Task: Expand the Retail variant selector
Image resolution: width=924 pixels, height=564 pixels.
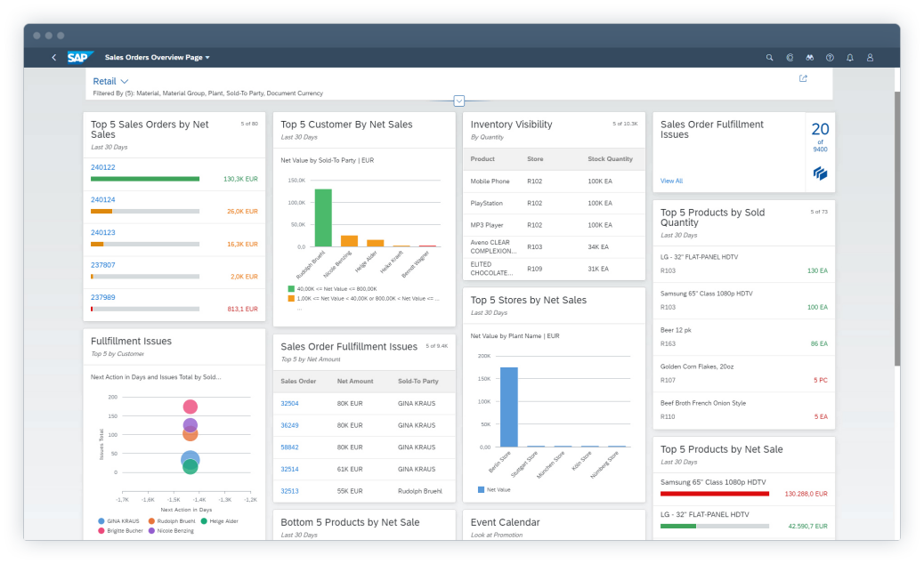Action: (111, 81)
